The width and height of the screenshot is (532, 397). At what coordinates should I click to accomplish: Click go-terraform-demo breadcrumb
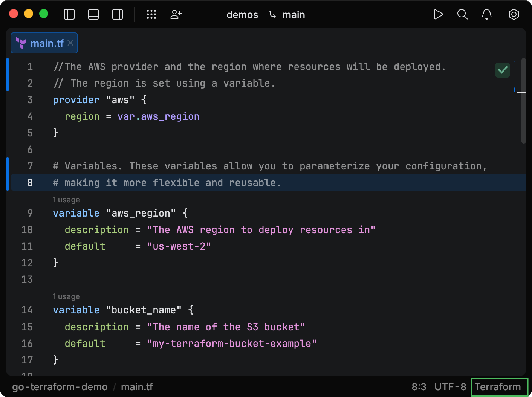tap(60, 387)
